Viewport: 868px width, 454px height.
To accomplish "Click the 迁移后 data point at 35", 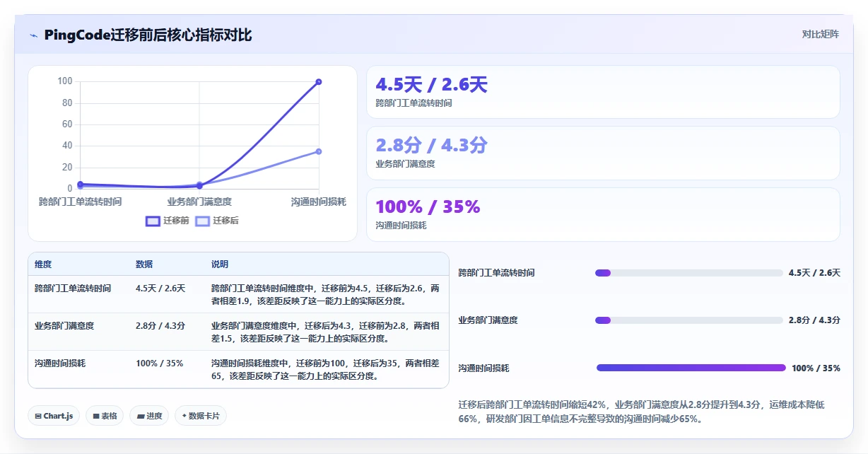I will click(319, 151).
